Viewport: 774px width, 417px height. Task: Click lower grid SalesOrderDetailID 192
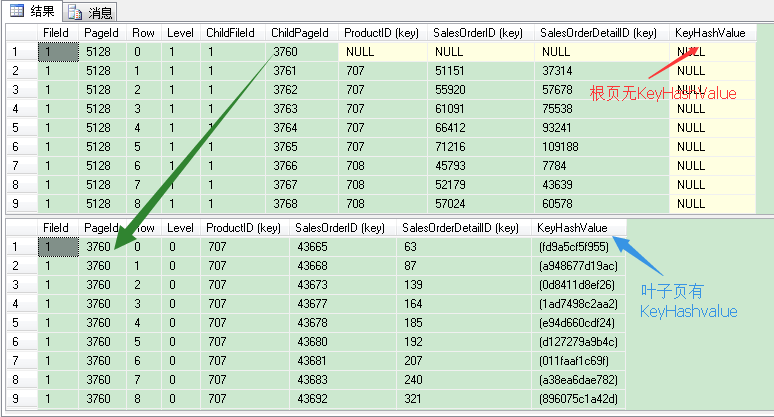(464, 342)
